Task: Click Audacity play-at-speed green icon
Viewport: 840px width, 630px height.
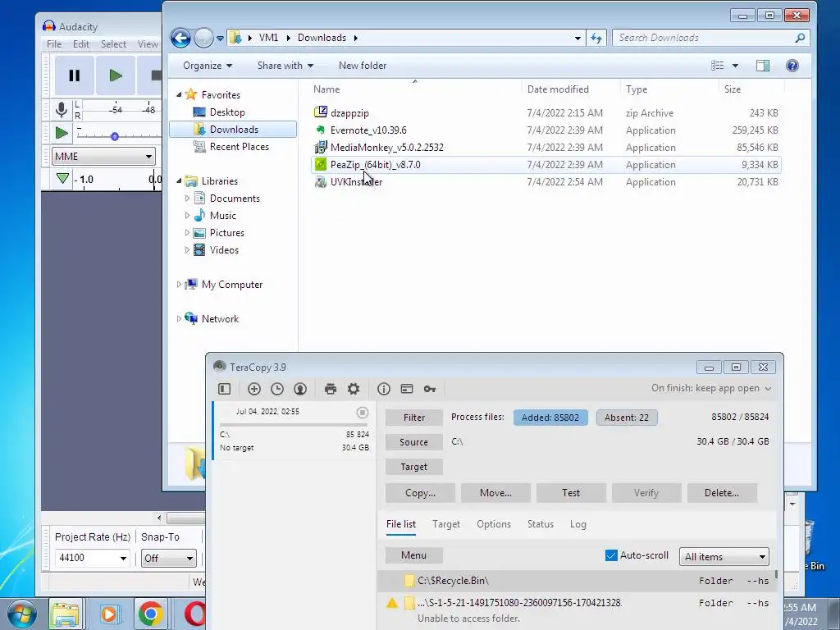Action: click(62, 133)
